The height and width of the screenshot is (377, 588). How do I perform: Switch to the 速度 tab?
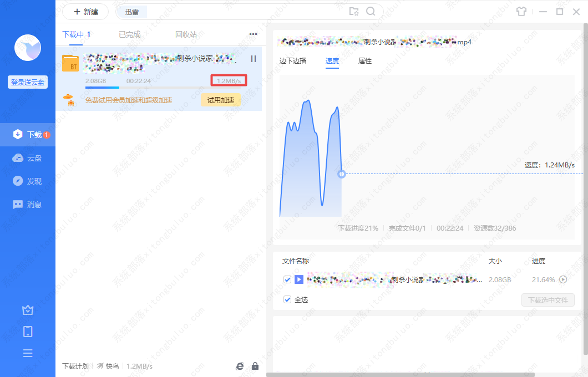(332, 61)
